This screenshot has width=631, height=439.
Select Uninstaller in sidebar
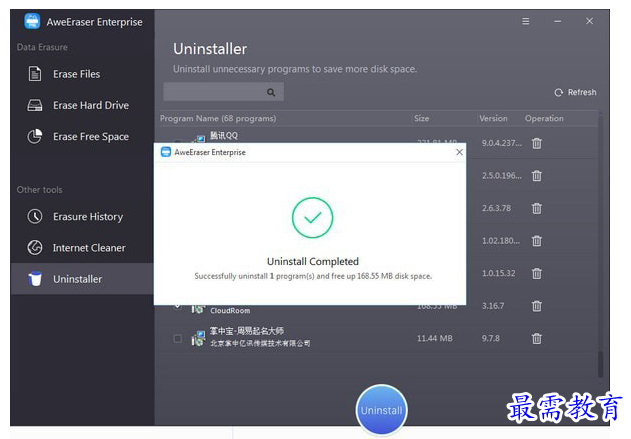pyautogui.click(x=82, y=279)
